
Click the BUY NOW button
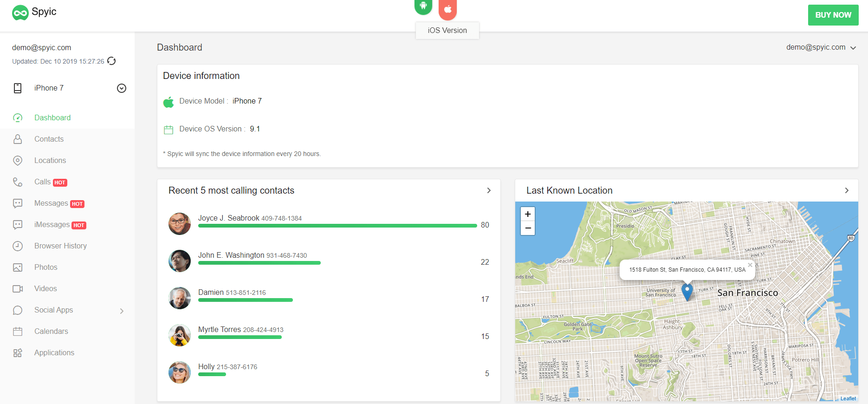833,15
